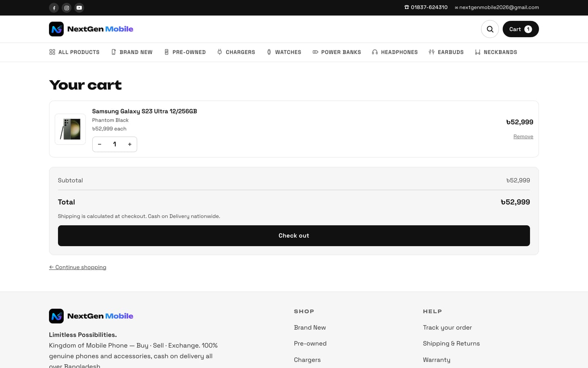
Task: Open footer Pre-owned link
Action: [x=310, y=343]
